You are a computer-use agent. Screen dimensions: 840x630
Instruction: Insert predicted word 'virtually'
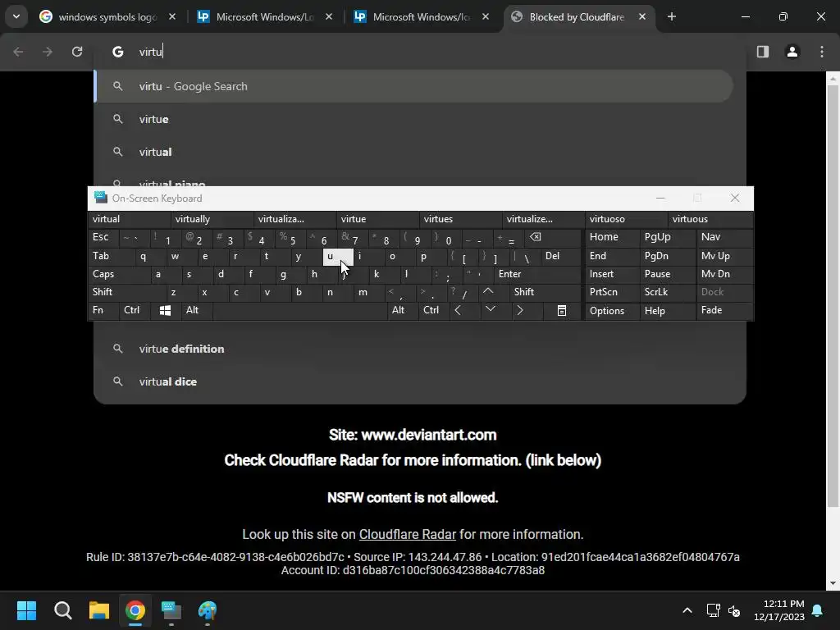tap(212, 219)
